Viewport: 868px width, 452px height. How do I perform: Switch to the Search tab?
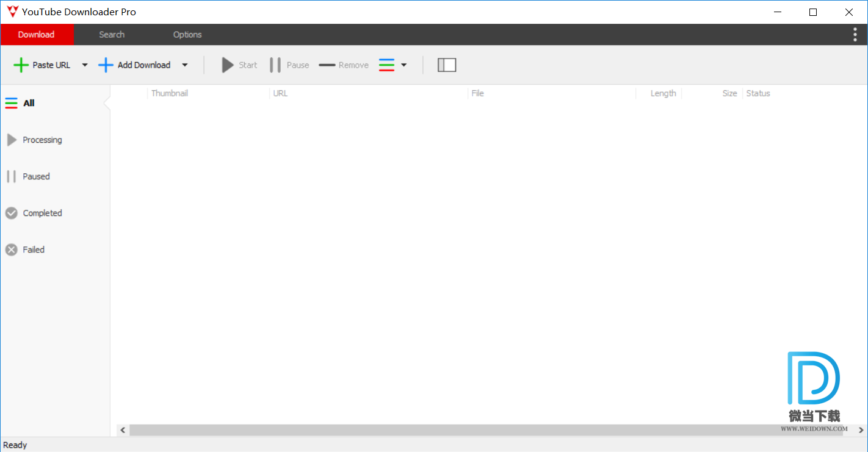coord(112,35)
